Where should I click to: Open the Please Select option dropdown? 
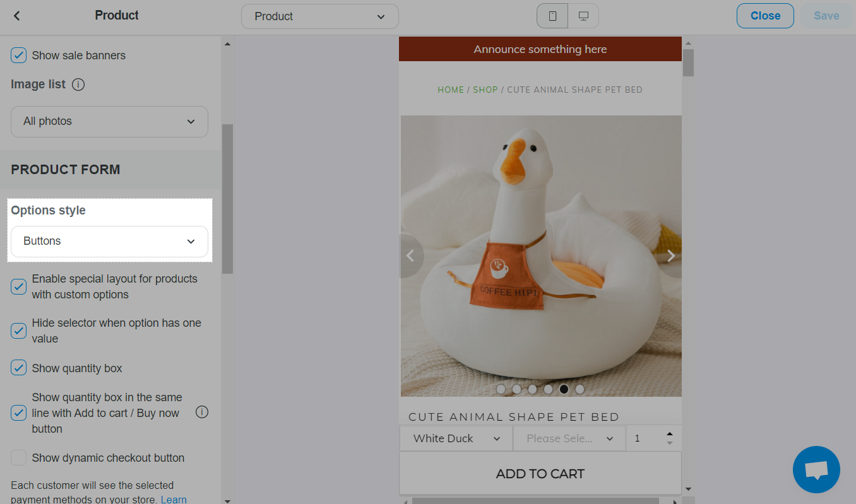coord(569,438)
